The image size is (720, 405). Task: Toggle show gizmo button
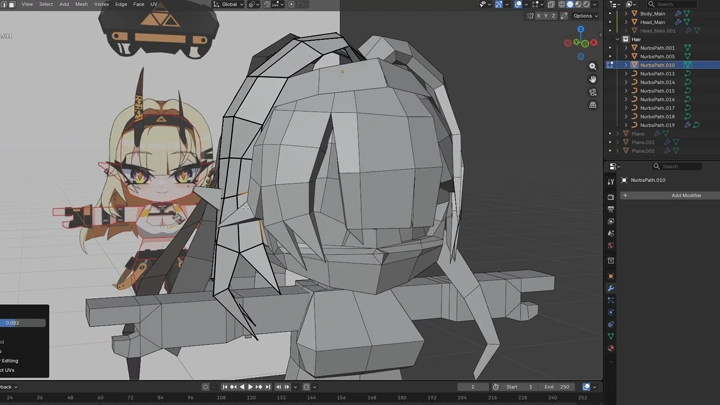(x=499, y=4)
